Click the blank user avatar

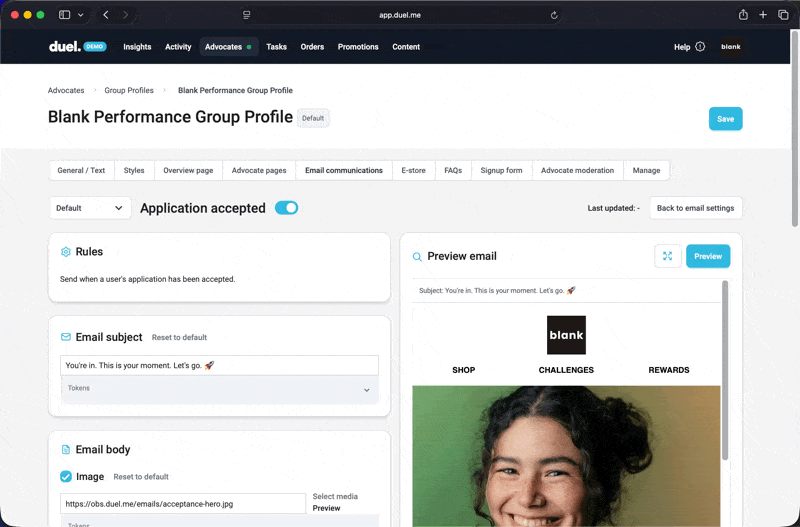731,47
